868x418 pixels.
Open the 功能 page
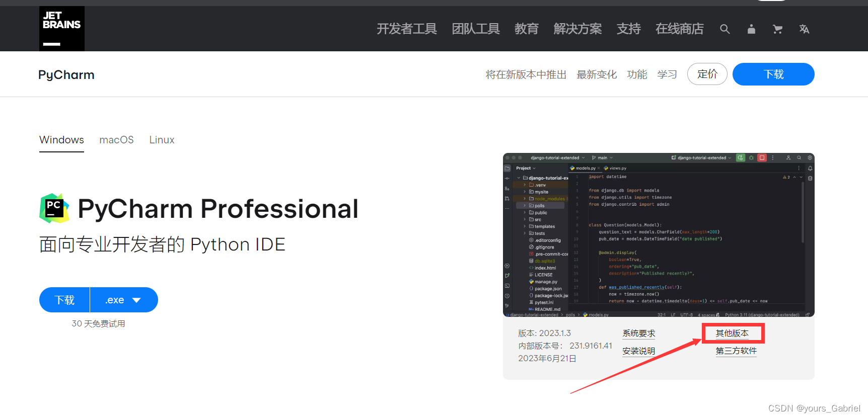[x=637, y=74]
